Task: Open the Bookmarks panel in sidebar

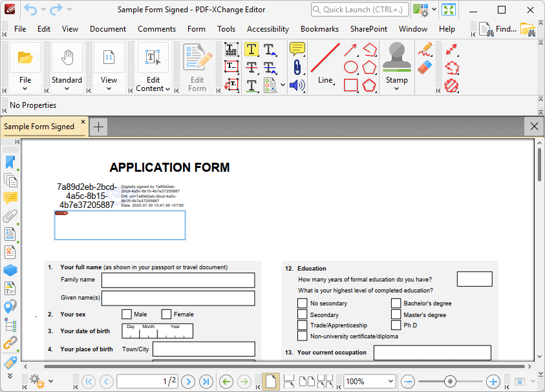Action: tap(10, 163)
